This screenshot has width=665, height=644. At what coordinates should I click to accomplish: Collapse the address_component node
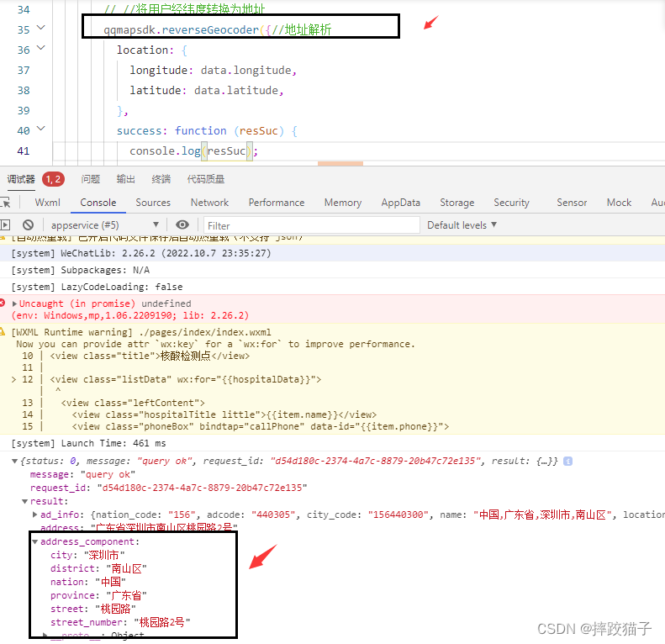coord(35,541)
